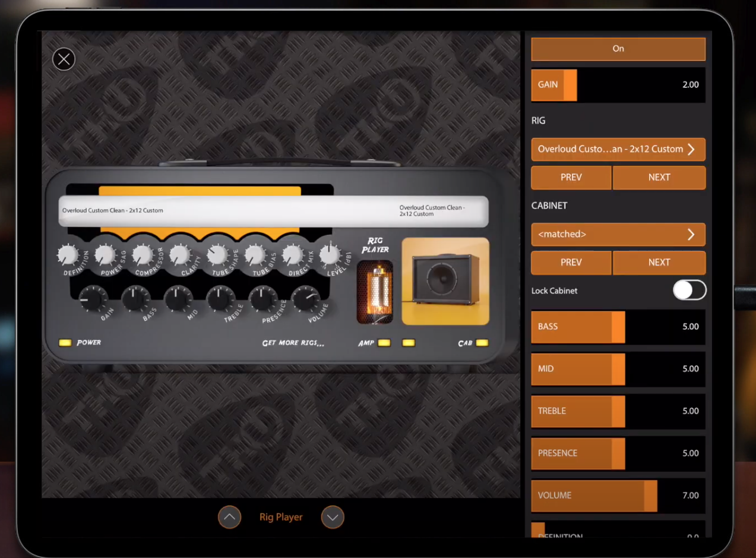The image size is (756, 558).
Task: Toggle the POWER LED switch
Action: 65,343
